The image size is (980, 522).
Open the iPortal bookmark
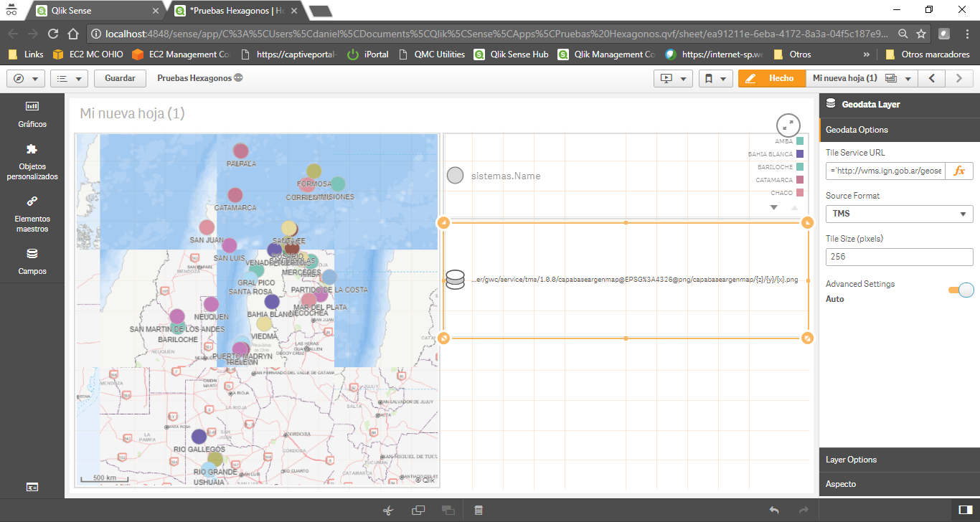pos(368,54)
